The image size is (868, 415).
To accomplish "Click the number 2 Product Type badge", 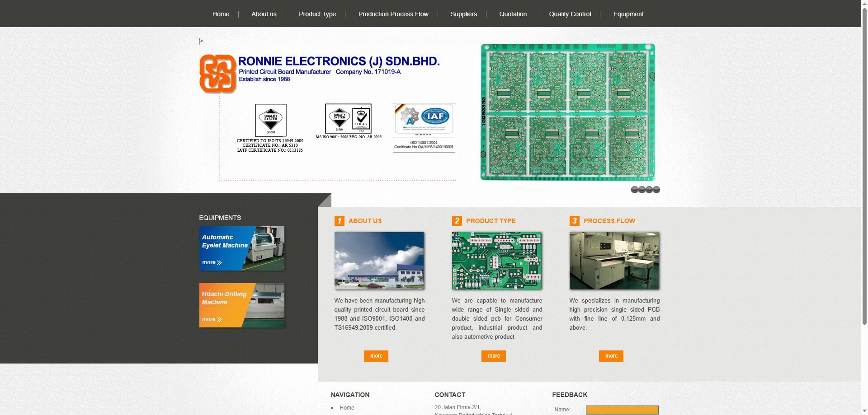I will pos(457,221).
